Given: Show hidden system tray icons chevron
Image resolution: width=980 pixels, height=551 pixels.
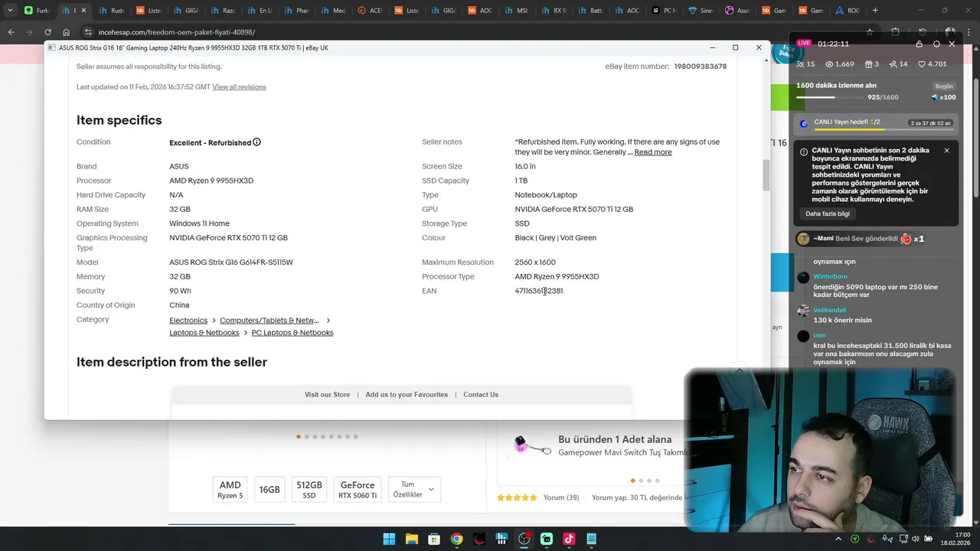Looking at the screenshot, I should coord(838,539).
